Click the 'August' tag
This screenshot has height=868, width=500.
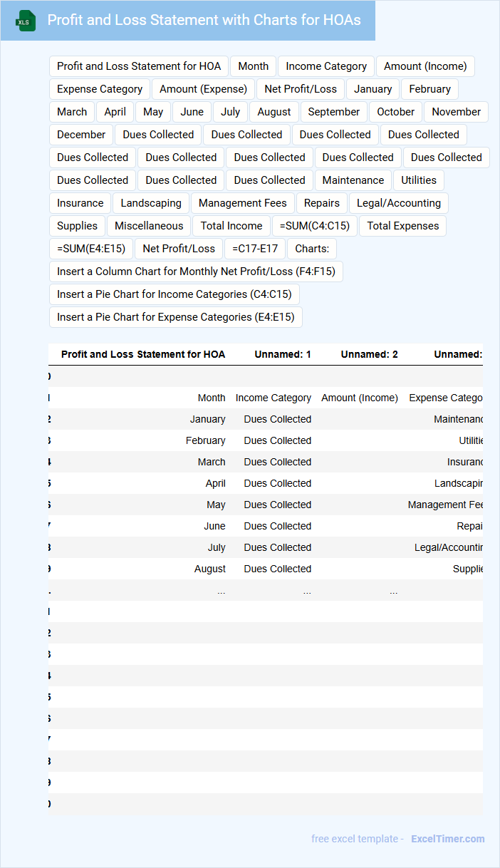(274, 112)
